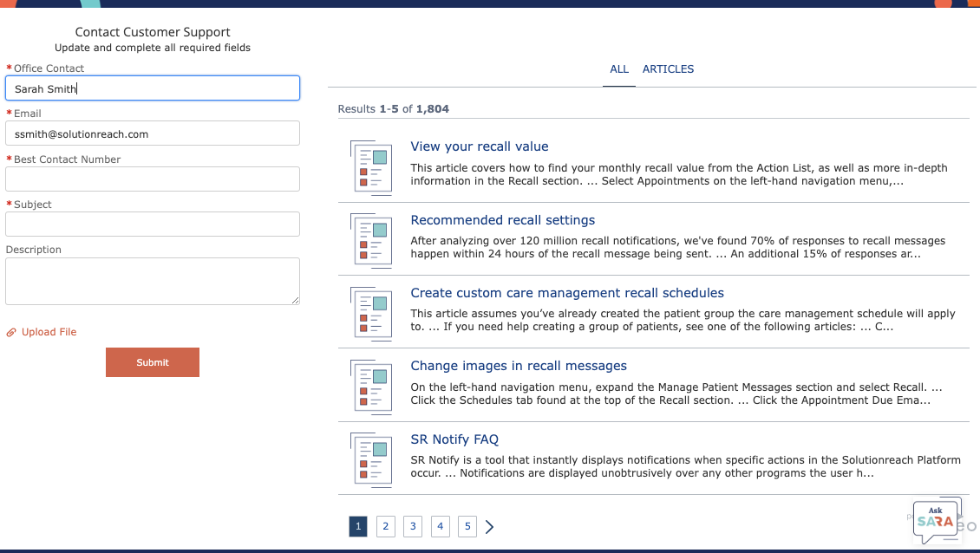The width and height of the screenshot is (980, 553).
Task: Click the icon beside Create custom care management recall schedules
Action: click(x=371, y=313)
